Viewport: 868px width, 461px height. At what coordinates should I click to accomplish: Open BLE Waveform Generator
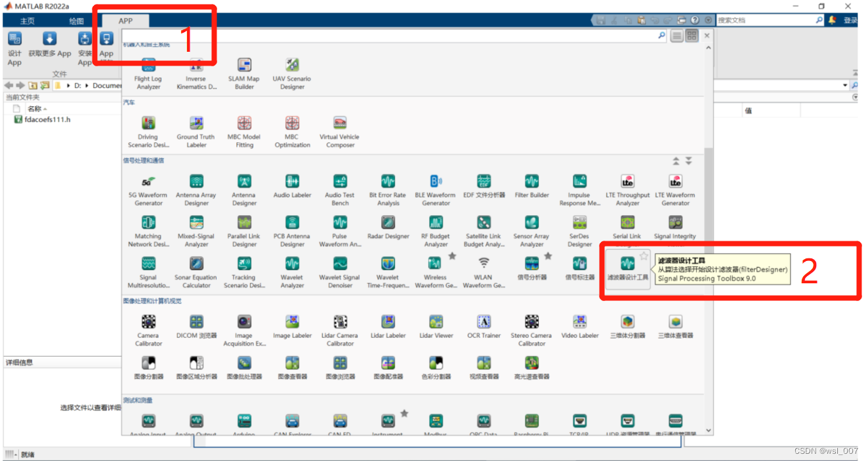click(x=436, y=190)
